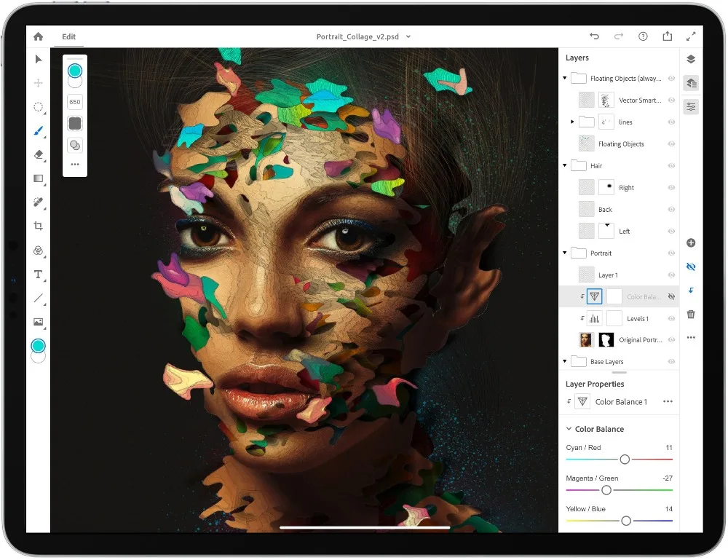Toggle layer visibility in right taskbar
The width and height of the screenshot is (728, 560).
pos(691,267)
